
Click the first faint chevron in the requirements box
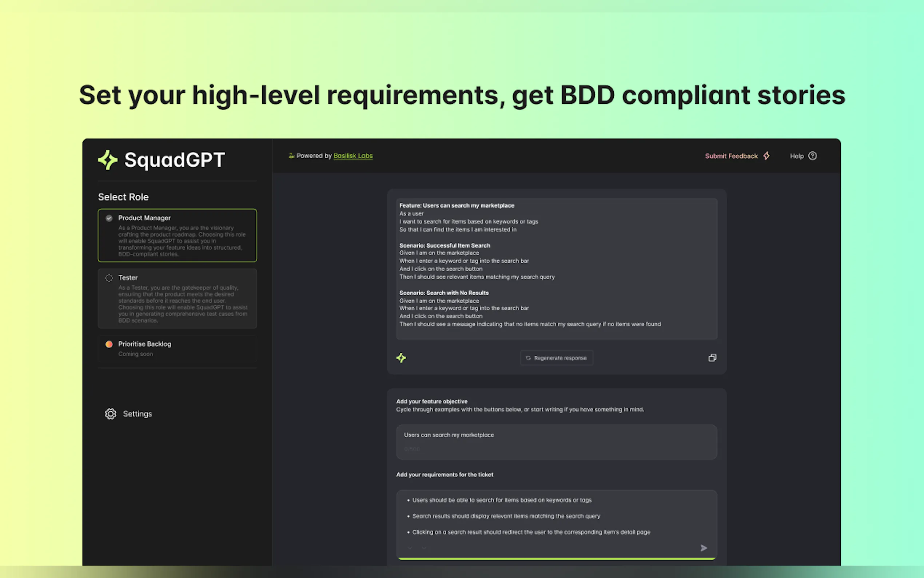[x=410, y=548]
